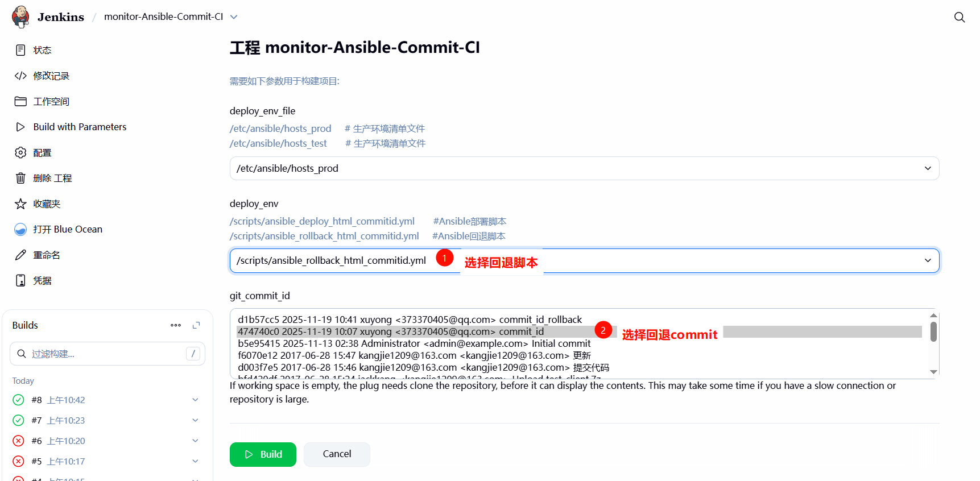Open the deploy_env script dropdown
The width and height of the screenshot is (980, 481).
click(x=584, y=260)
